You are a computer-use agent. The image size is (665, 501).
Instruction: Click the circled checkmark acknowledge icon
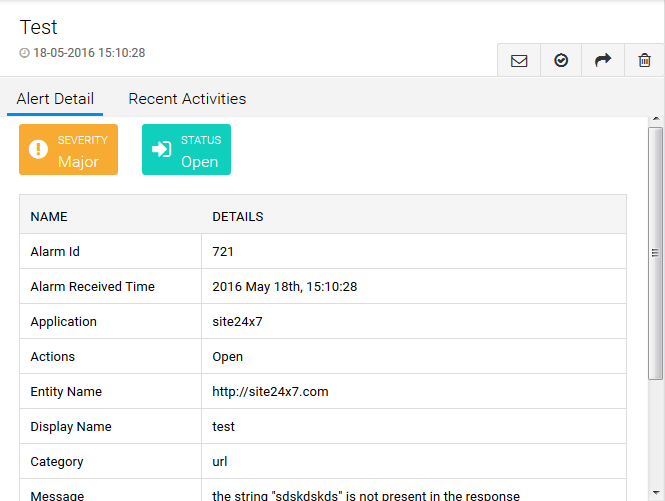(561, 61)
